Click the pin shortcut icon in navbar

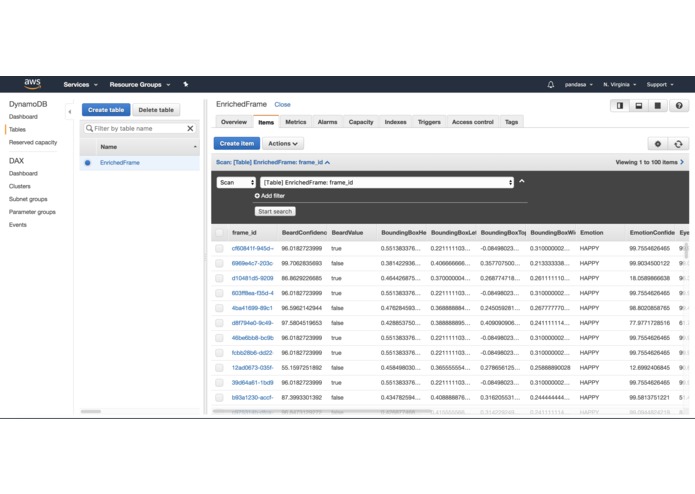click(x=186, y=84)
